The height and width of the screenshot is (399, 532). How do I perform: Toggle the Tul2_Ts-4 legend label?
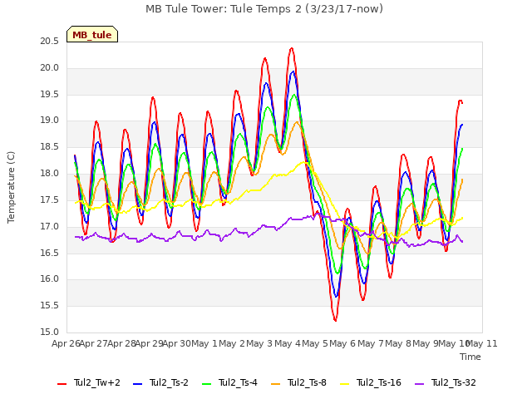point(238,383)
